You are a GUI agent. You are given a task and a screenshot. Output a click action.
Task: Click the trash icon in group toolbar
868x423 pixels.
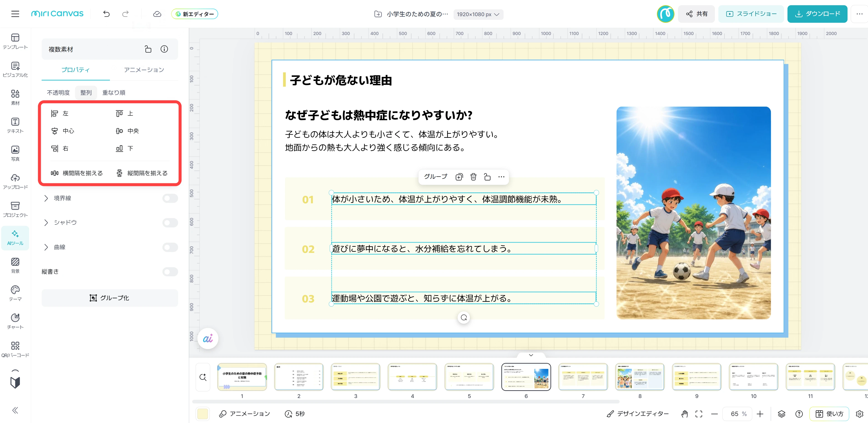coord(473,177)
